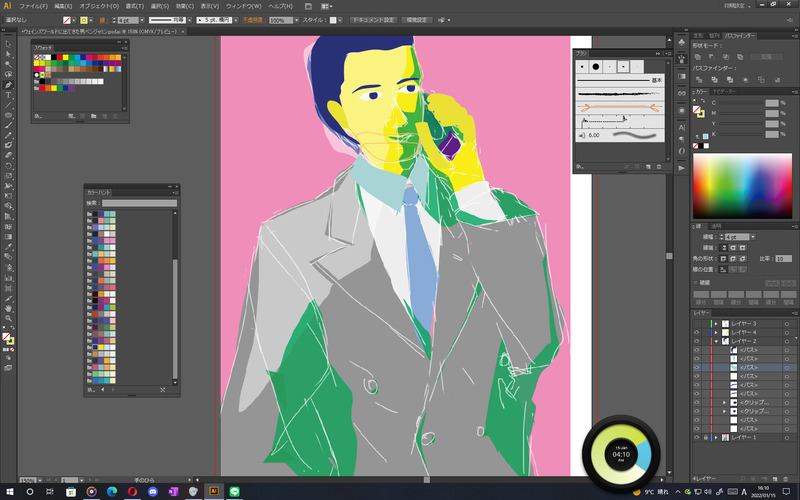Toggle visibility of レイヤー 2

(697, 341)
